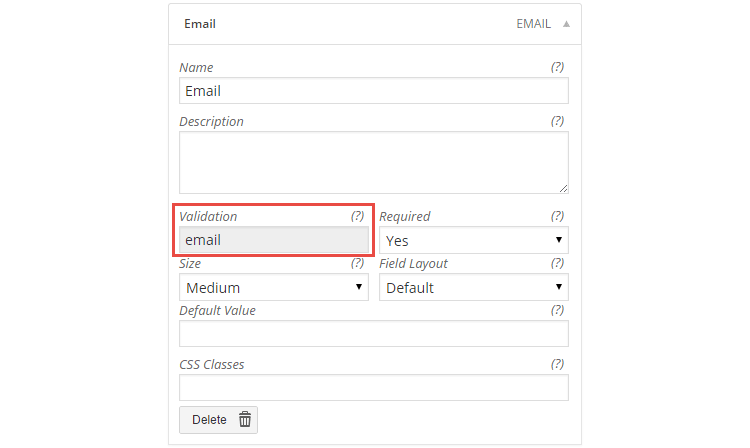Viewport: 750px width, 448px height.
Task: Open the Required dropdown showing Yes
Action: pos(474,240)
